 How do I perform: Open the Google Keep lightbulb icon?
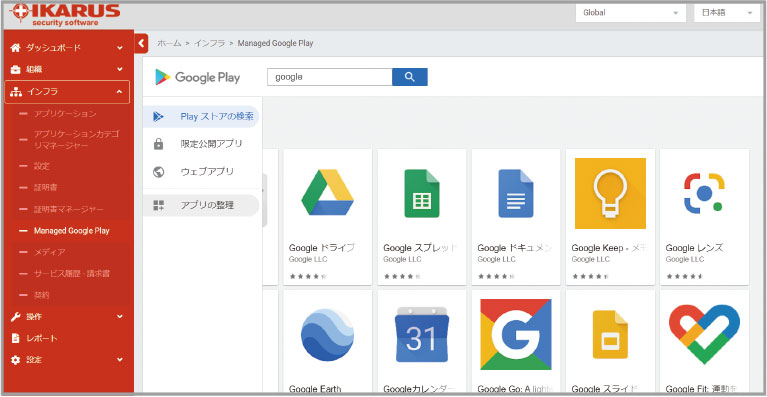coord(610,193)
